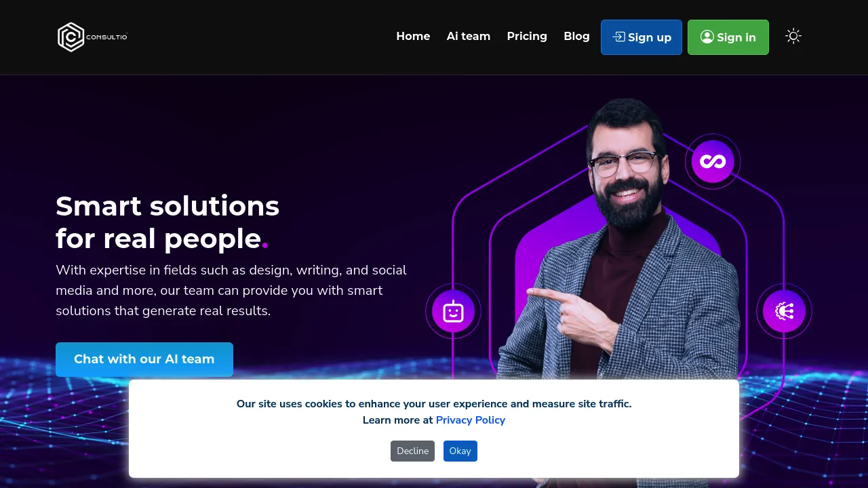Open the Pricing menu link

click(x=527, y=37)
